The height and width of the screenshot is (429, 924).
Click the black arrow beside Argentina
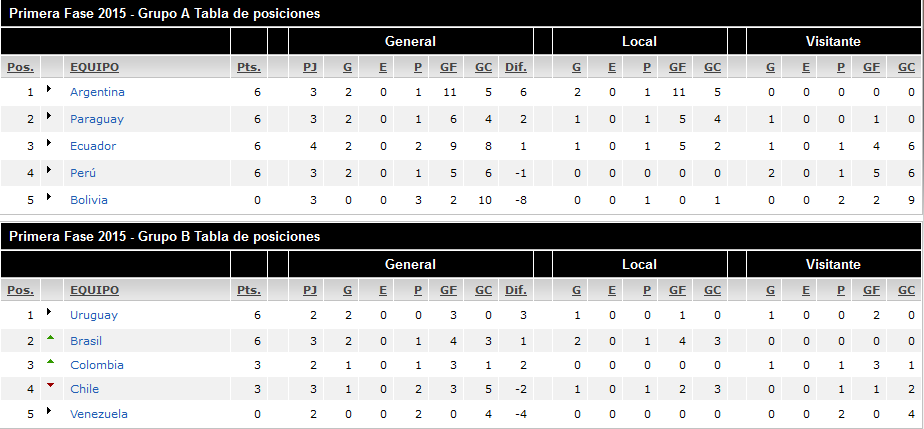(x=49, y=88)
